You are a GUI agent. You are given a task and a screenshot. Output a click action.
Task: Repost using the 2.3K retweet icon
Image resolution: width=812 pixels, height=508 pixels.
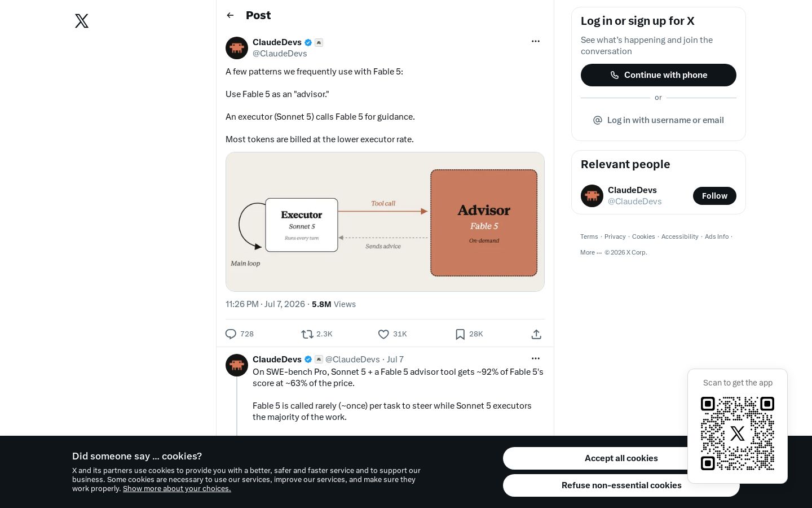point(307,334)
